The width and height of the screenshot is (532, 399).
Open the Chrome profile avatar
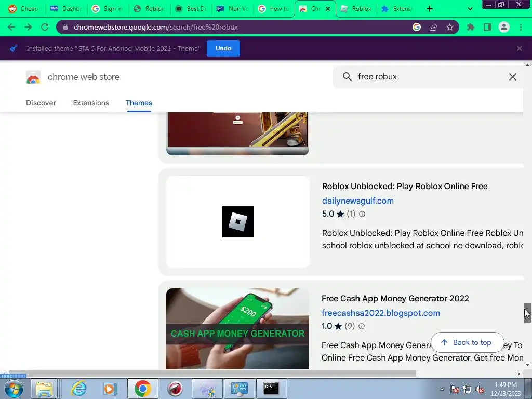(x=504, y=27)
